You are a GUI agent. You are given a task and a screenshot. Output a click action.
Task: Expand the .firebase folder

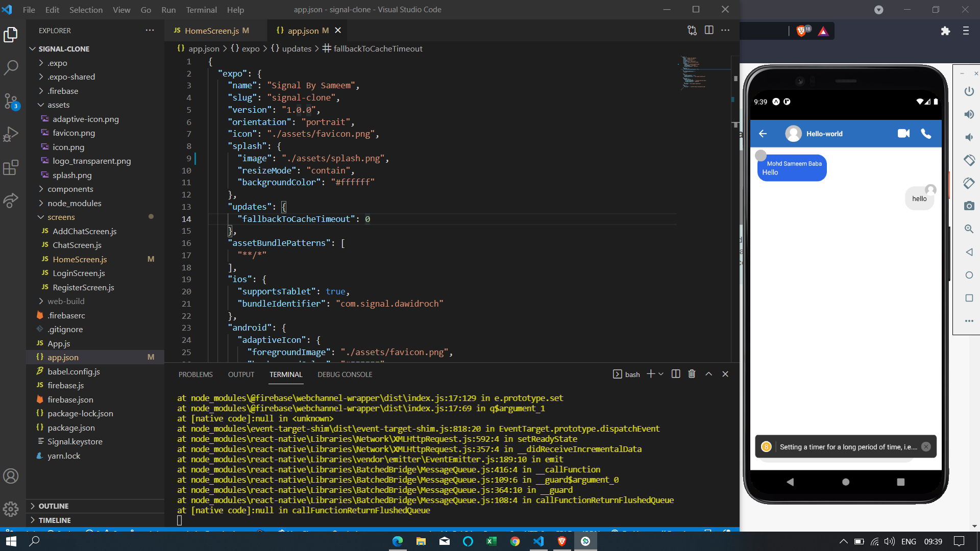click(95, 91)
